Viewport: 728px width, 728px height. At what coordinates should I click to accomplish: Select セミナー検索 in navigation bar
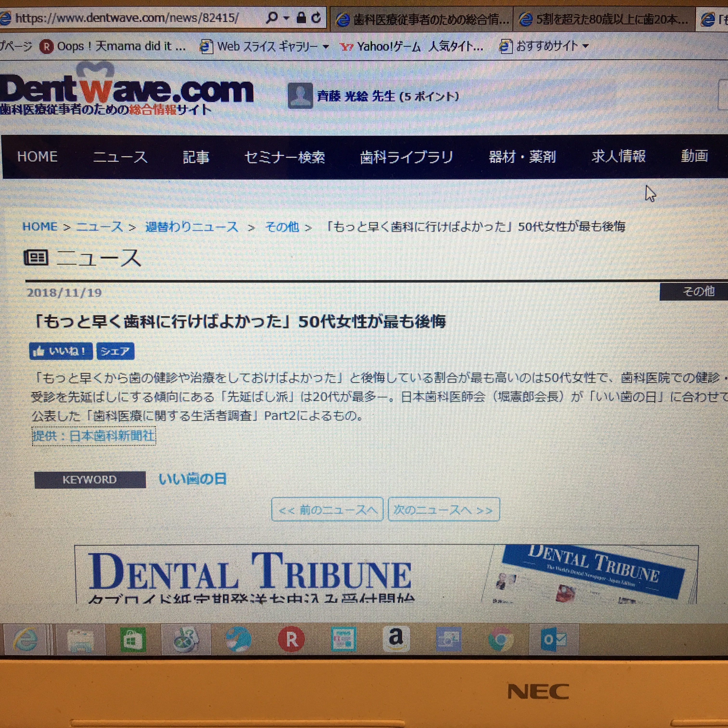[x=285, y=157]
